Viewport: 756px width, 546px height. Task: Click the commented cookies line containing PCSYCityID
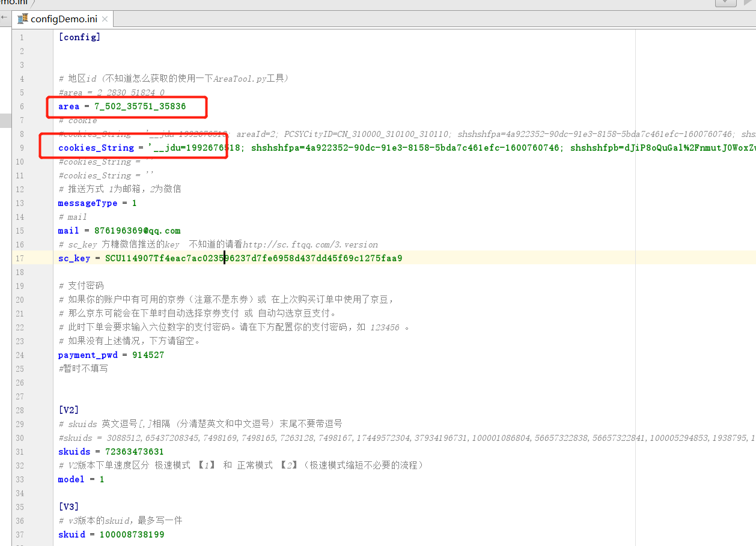click(407, 134)
